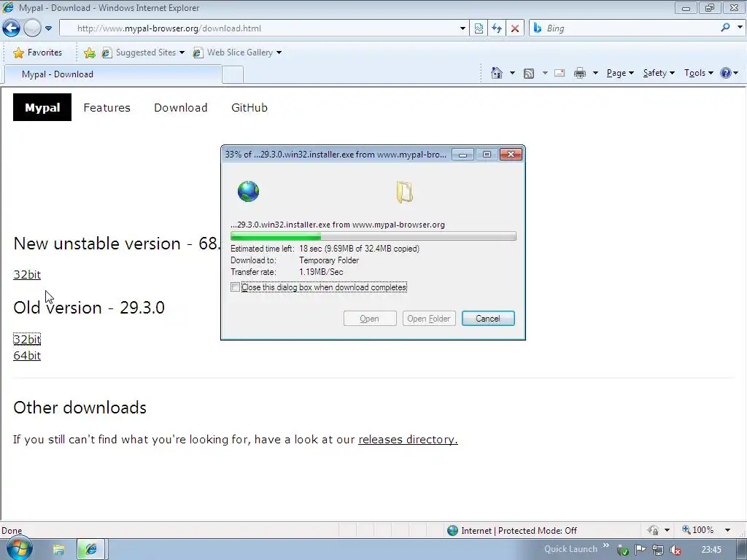
Task: Click the Cancel download button
Action: click(x=488, y=319)
